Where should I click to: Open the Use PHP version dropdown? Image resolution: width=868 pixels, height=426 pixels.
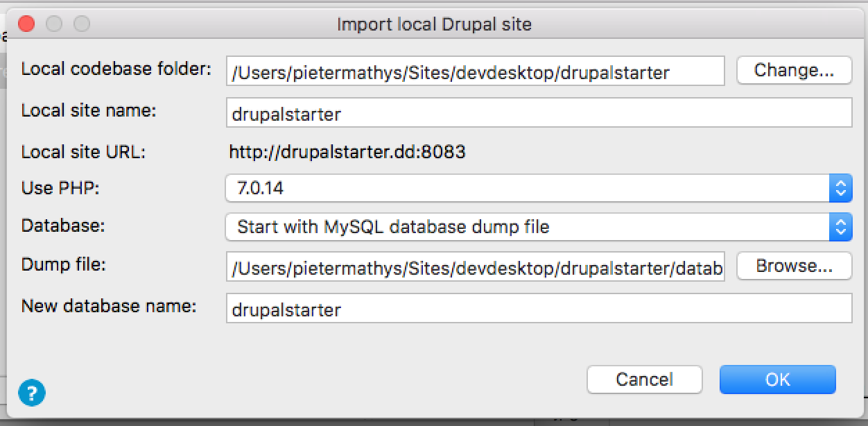point(539,188)
